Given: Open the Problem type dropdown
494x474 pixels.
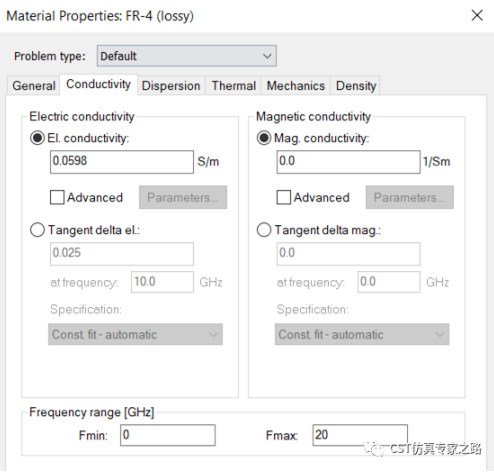Looking at the screenshot, I should click(187, 56).
